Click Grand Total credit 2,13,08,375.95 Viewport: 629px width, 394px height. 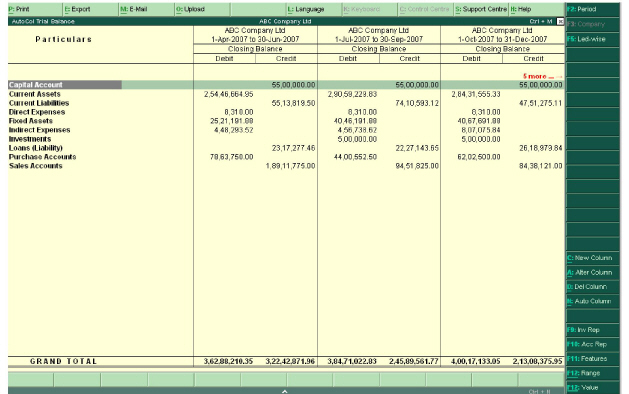[538, 362]
